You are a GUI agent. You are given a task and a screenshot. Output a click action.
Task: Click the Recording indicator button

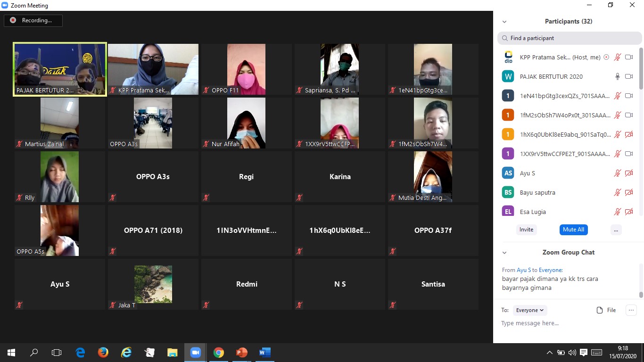coord(33,20)
